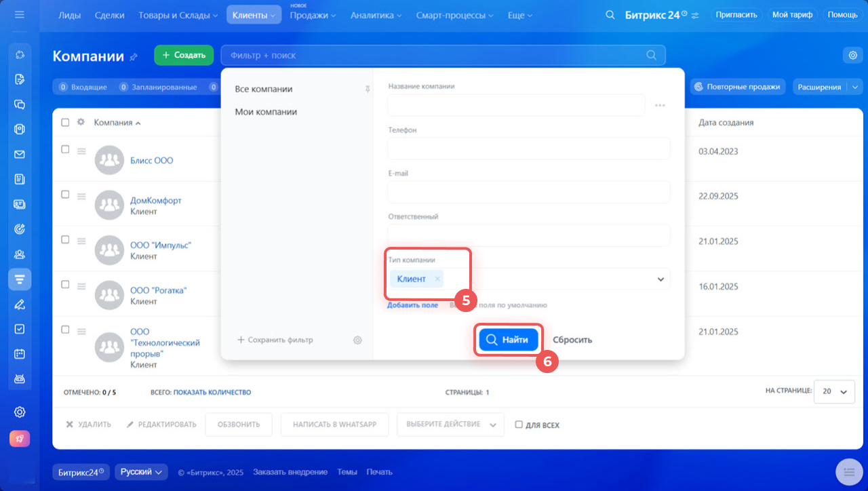Screen dimensions: 868x491
Task: Click the pin icon next to Компании title
Action: [134, 57]
